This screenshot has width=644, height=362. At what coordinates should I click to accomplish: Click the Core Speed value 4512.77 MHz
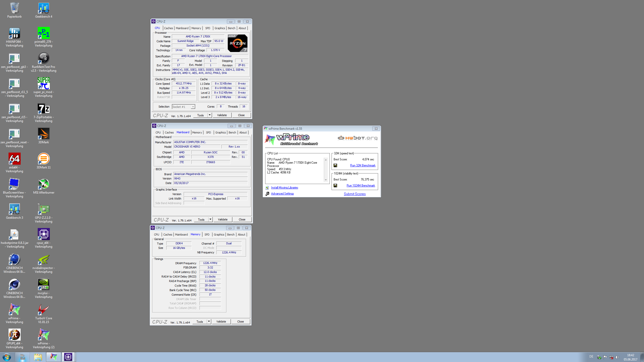(x=184, y=83)
